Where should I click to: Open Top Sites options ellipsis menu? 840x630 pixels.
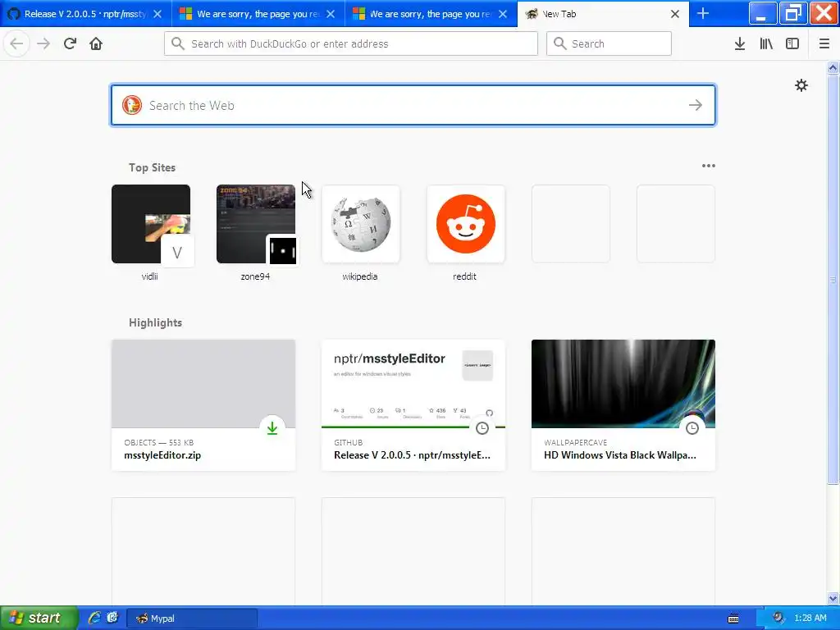tap(708, 166)
